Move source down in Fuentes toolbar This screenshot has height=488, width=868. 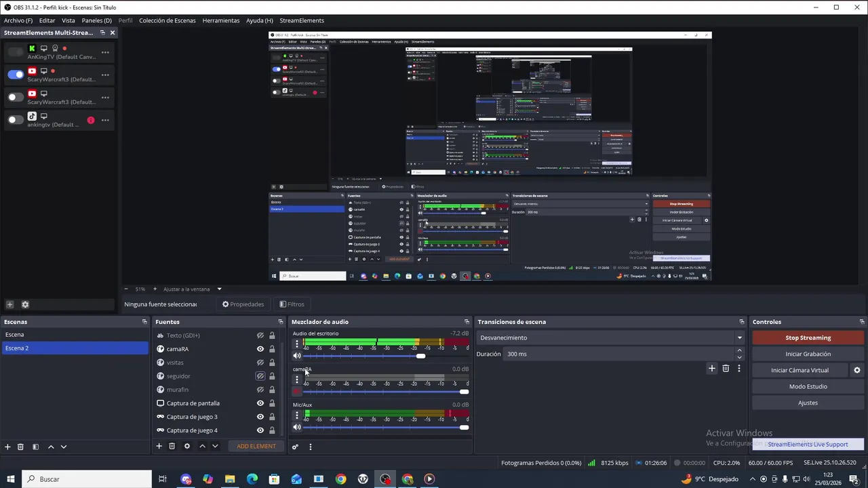coord(215,446)
